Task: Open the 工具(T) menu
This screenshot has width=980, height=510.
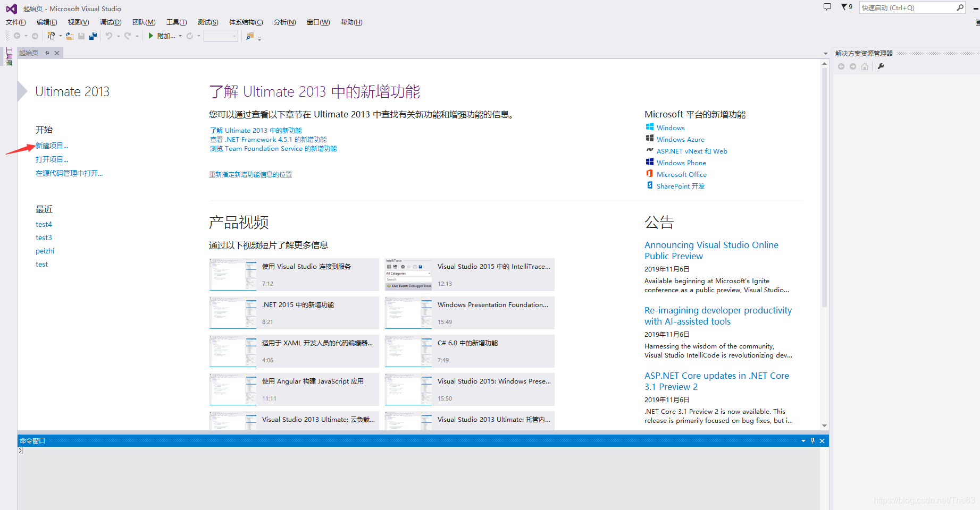Action: point(177,22)
